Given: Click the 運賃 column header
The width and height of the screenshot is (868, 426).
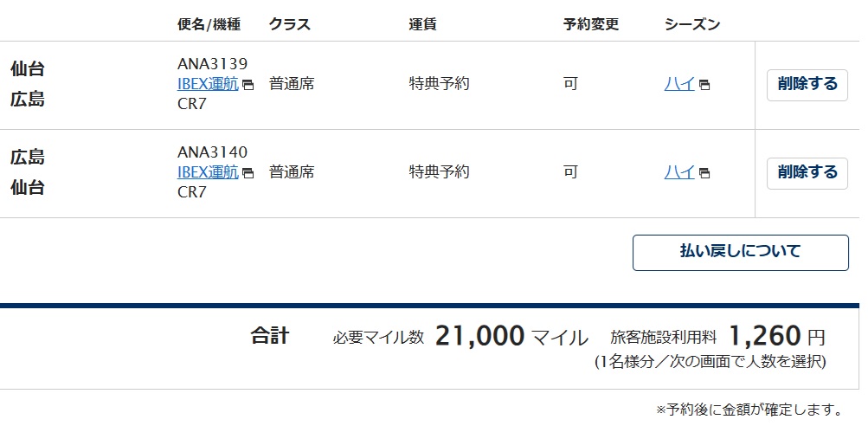Looking at the screenshot, I should coord(422,24).
